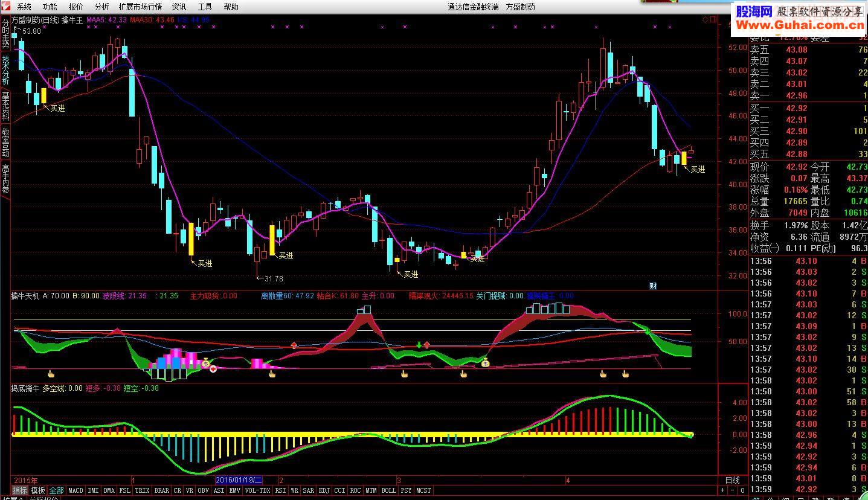Image resolution: width=868 pixels, height=500 pixels.
Task: Apply the VOL-TDX indicator
Action: (x=258, y=490)
